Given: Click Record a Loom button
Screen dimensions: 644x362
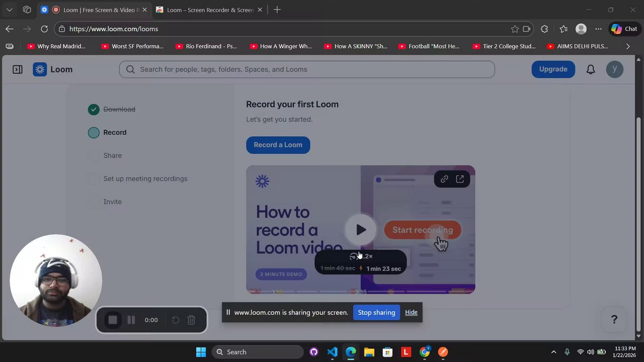Looking at the screenshot, I should (278, 145).
